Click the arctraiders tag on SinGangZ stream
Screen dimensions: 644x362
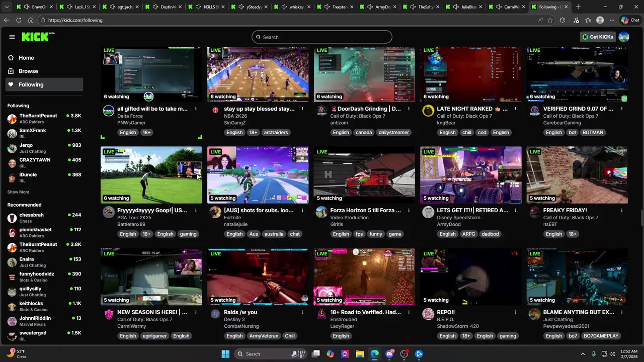pos(276,132)
